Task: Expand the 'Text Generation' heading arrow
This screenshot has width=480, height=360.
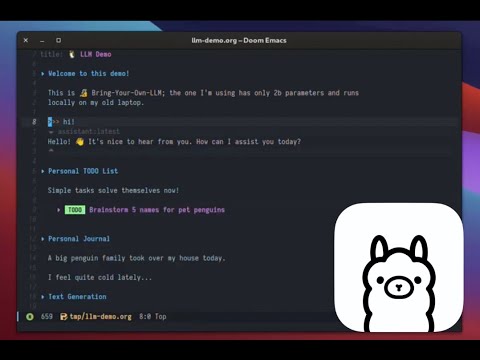Action: pyautogui.click(x=43, y=297)
